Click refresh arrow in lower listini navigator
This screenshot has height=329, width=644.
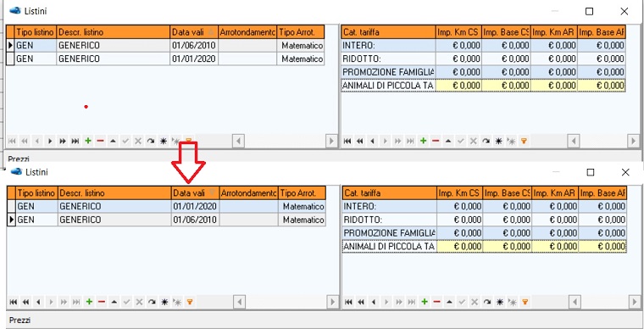pos(152,302)
